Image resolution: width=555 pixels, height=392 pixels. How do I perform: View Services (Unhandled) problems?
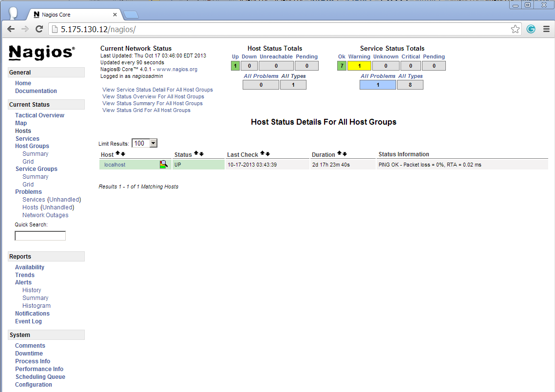click(x=52, y=200)
